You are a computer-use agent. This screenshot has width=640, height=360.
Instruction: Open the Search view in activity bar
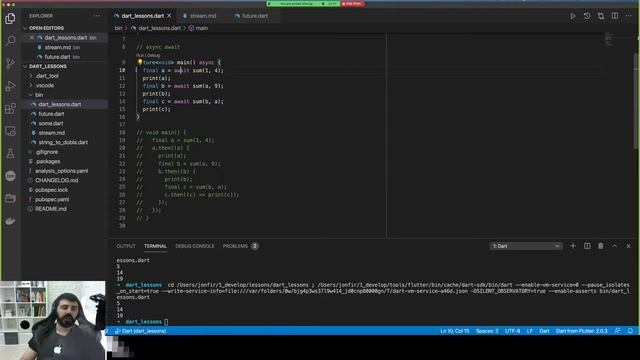pos(11,40)
